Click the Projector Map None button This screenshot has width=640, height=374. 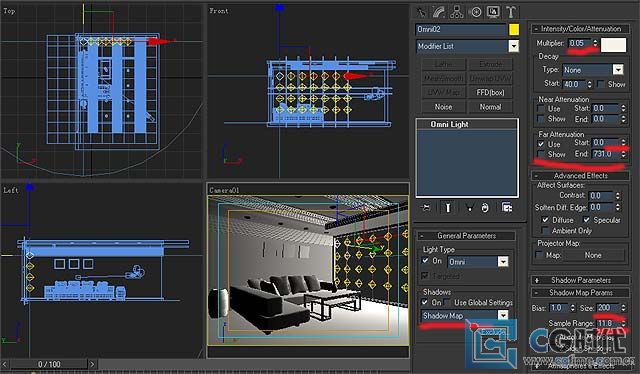pos(593,255)
